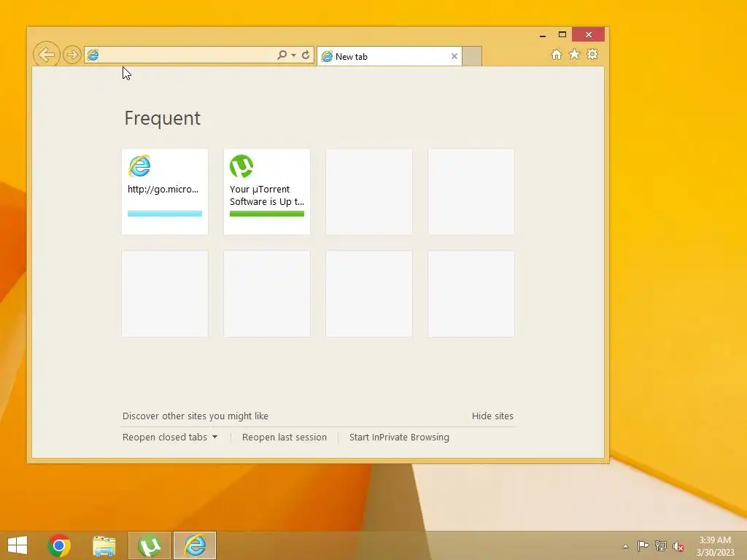This screenshot has width=747, height=560.
Task: Open the Your µTorrent Software tile
Action: click(x=267, y=192)
